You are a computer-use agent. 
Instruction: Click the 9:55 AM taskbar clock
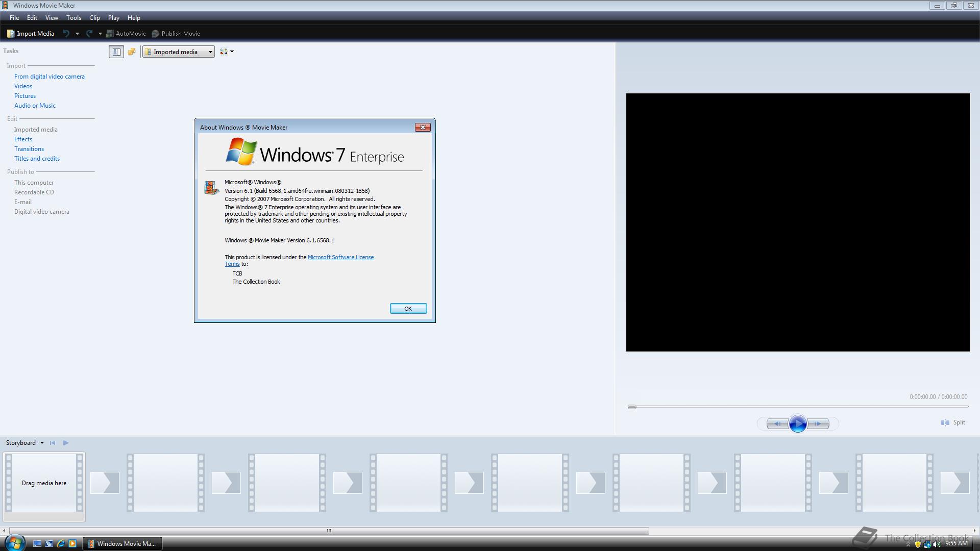pos(956,544)
